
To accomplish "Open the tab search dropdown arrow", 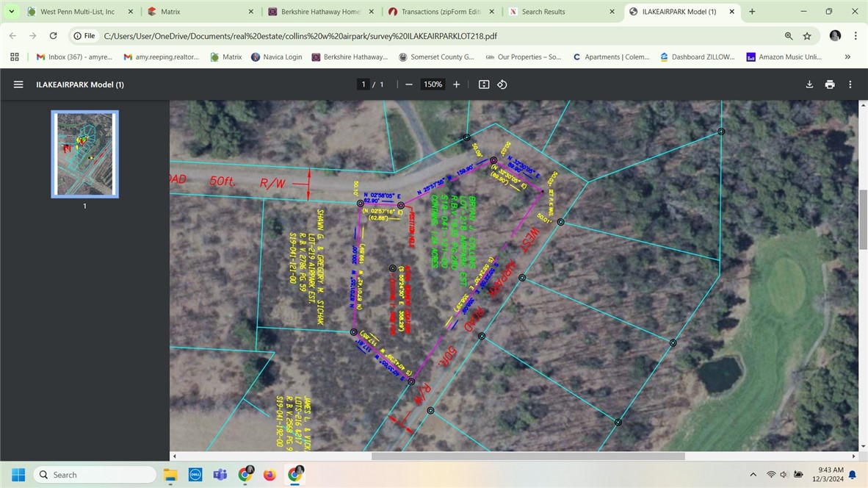I will [x=12, y=12].
